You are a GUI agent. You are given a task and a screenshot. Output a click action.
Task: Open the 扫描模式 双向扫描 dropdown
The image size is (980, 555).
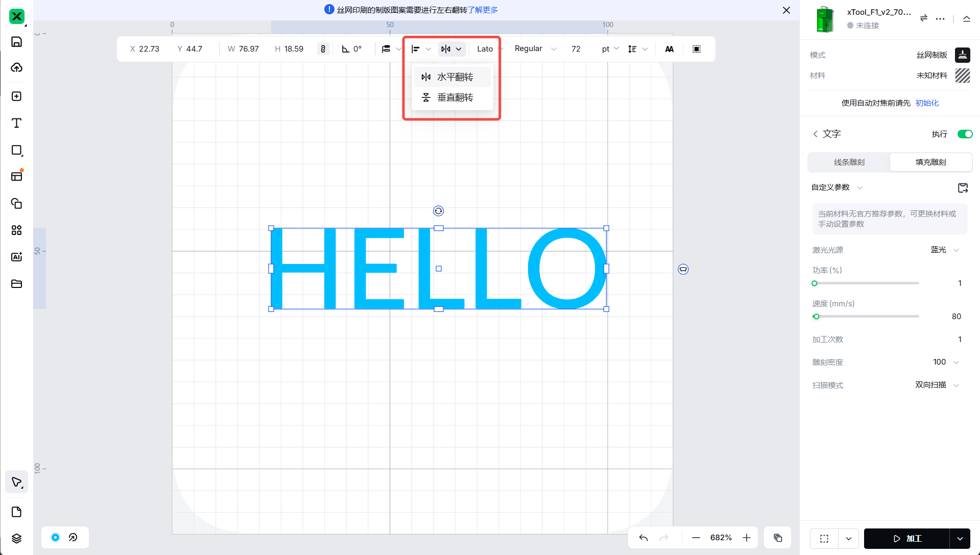[938, 385]
